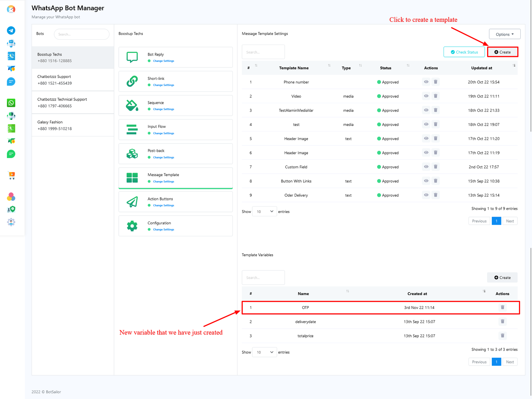Open the green chat bubble icon
The image size is (532, 399).
11,154
